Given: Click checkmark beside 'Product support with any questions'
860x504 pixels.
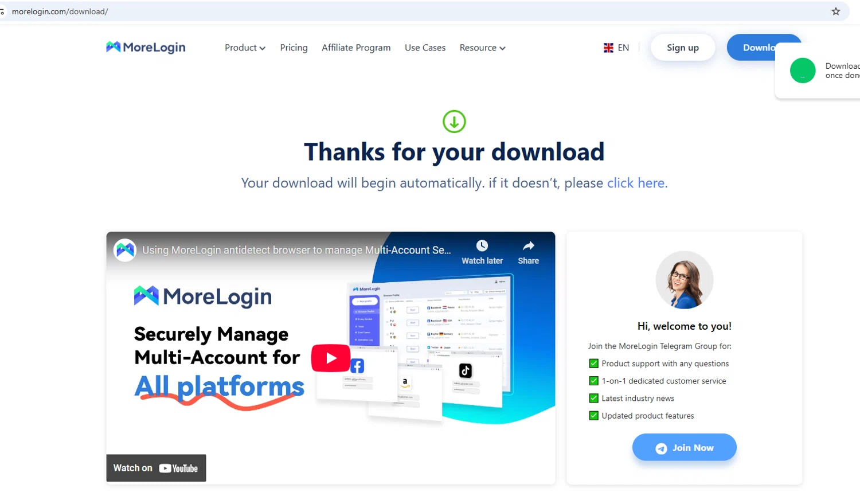Looking at the screenshot, I should pos(594,364).
